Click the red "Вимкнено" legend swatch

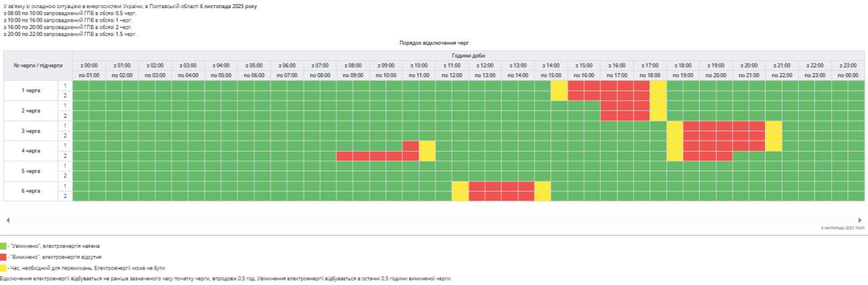point(3,257)
